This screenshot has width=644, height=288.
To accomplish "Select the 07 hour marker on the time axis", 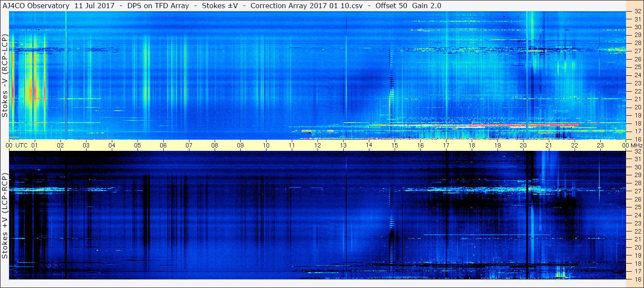I will tap(189, 145).
